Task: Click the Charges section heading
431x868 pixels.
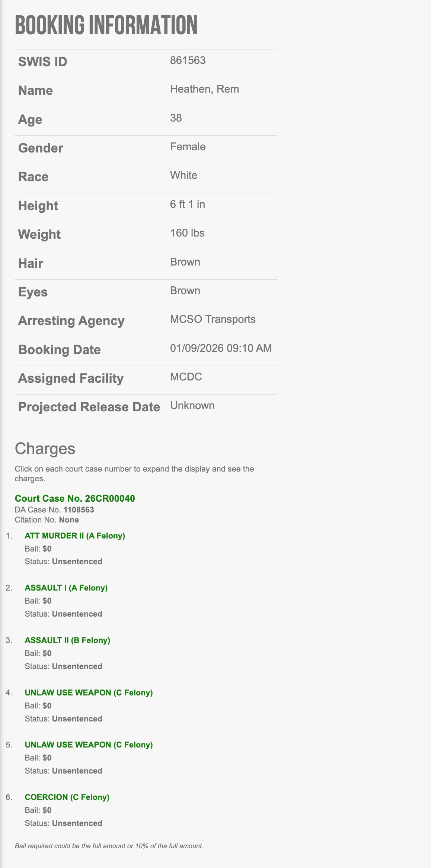Action: tap(45, 449)
